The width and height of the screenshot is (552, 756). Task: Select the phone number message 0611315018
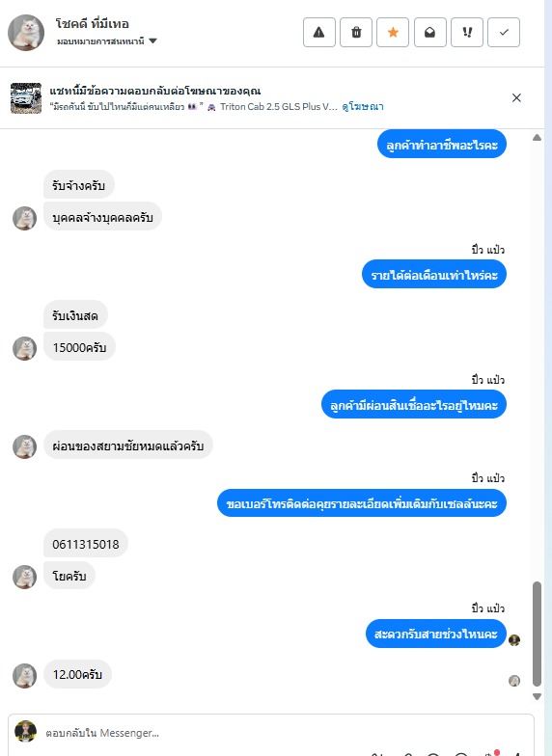coord(85,544)
